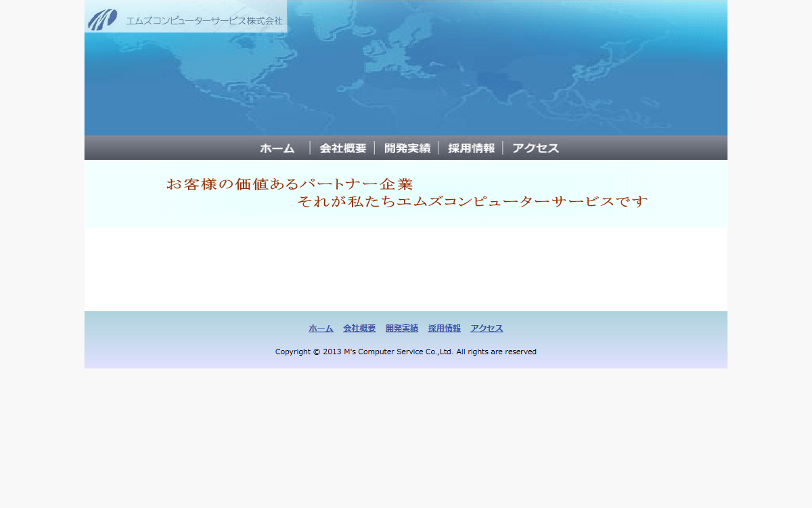Select 開発実績 in the gray navigation bar
The image size is (812, 508).
point(407,148)
